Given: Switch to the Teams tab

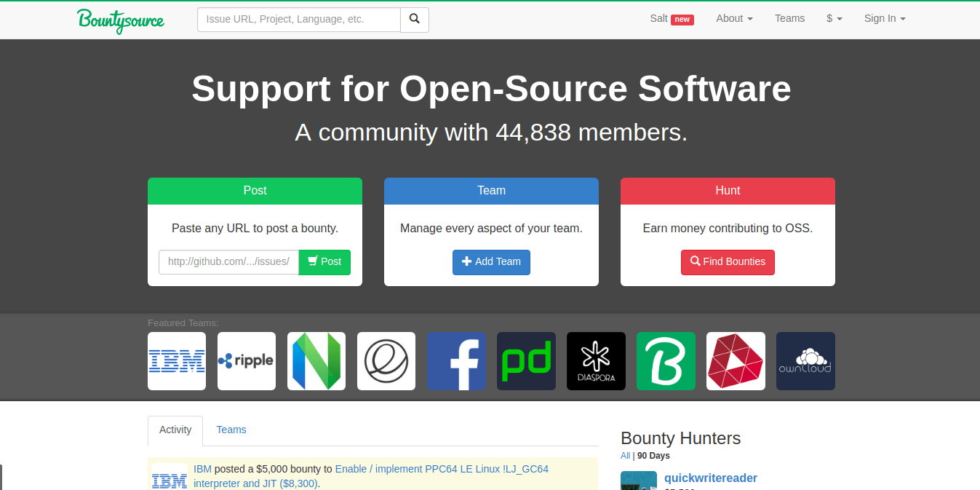Looking at the screenshot, I should point(231,430).
